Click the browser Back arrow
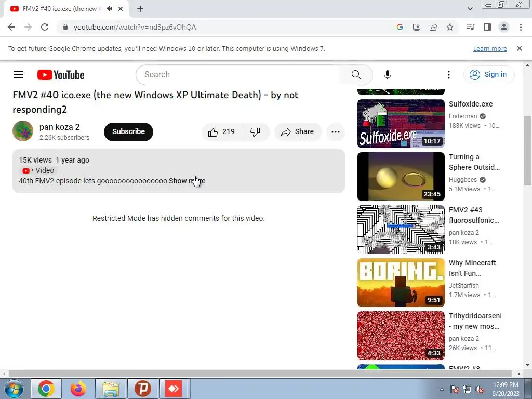Screen dimensions: 532x399 click(x=11, y=27)
